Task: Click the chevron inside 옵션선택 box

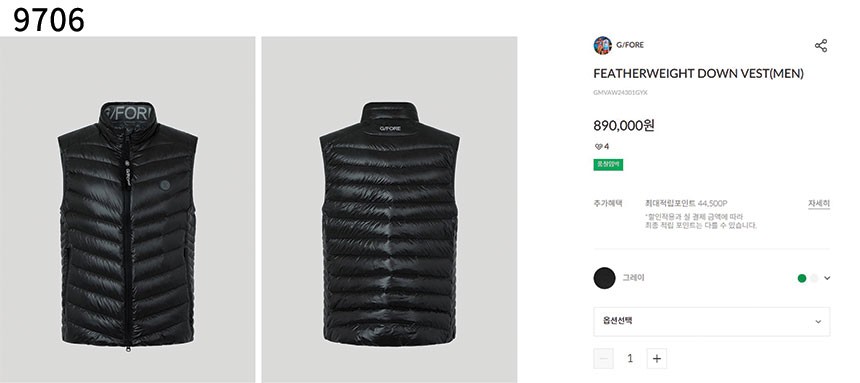Action: tap(818, 322)
